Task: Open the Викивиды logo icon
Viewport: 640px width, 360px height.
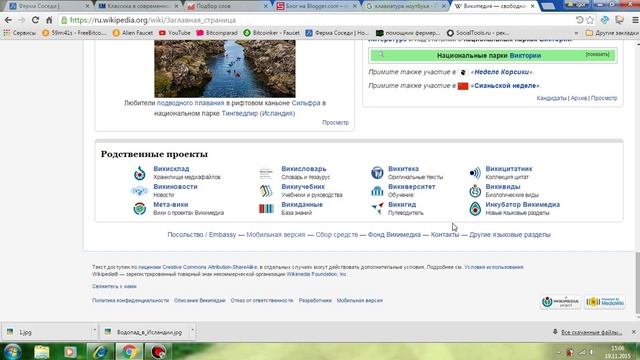Action: pyautogui.click(x=475, y=191)
